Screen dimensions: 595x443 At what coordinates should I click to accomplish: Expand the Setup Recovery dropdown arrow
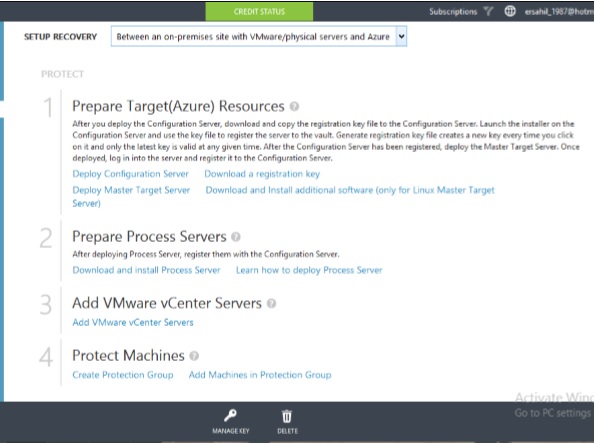pos(401,36)
